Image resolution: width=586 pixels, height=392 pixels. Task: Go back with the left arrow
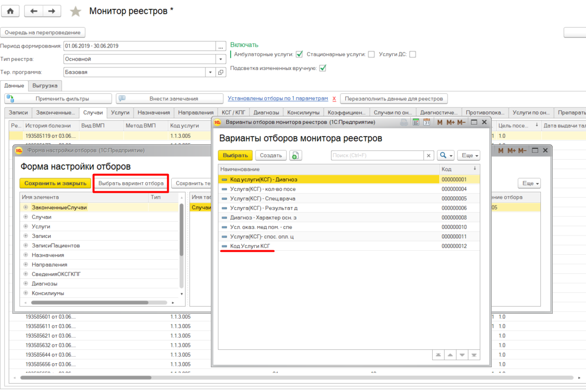coord(34,11)
